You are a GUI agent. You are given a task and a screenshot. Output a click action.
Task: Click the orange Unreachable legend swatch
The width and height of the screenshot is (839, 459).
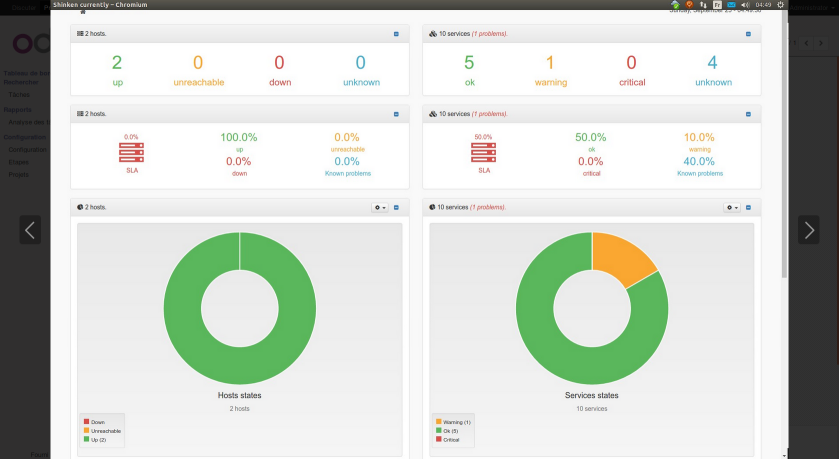pyautogui.click(x=86, y=430)
